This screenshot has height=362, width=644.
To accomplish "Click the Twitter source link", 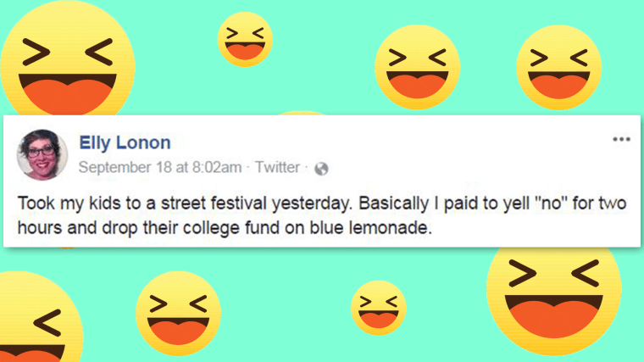I will point(276,168).
